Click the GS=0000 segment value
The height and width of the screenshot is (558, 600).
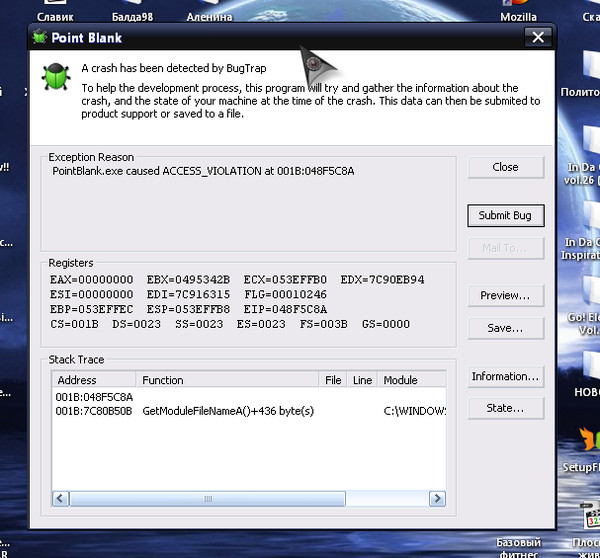[386, 324]
